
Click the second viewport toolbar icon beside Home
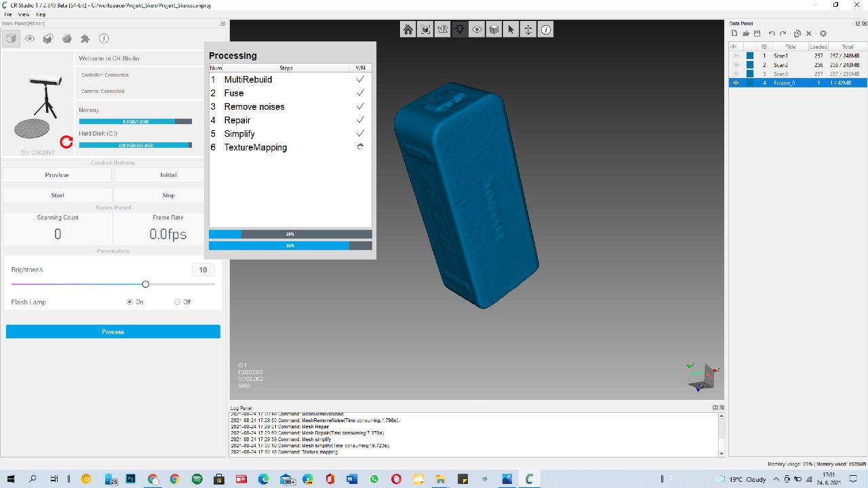tap(425, 29)
